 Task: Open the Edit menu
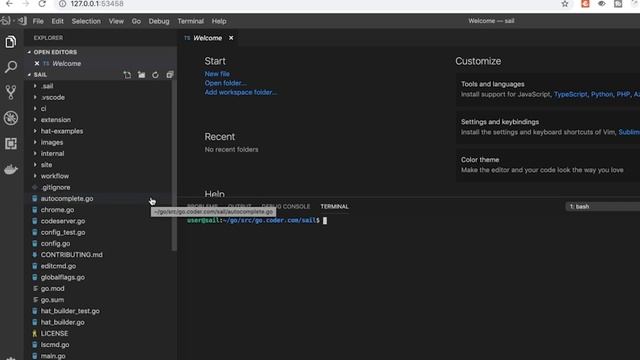[x=57, y=21]
